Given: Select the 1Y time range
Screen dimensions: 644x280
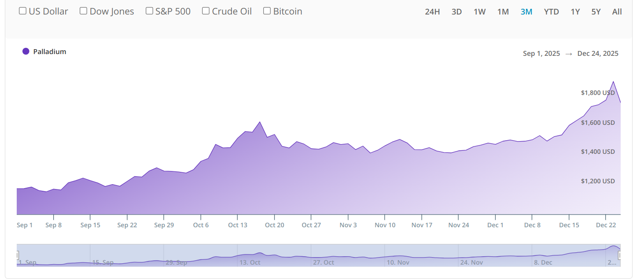Looking at the screenshot, I should tap(575, 12).
